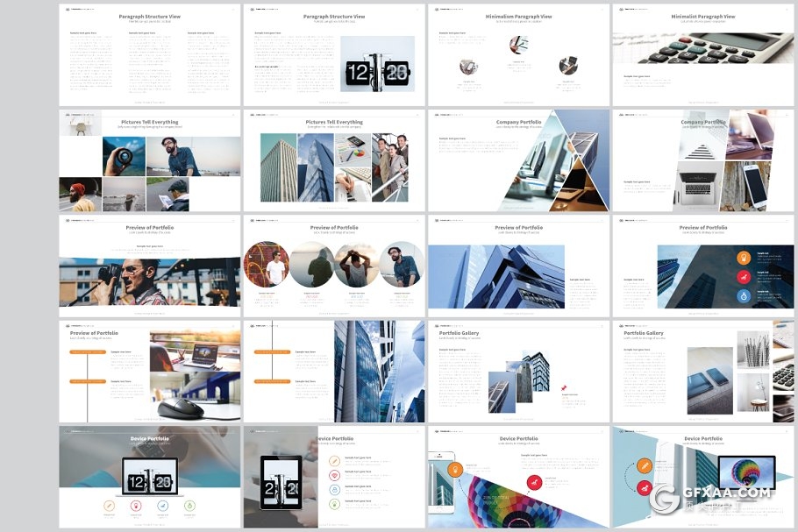Open the slide showing a computer mouse
The image size is (798, 532).
[150, 372]
